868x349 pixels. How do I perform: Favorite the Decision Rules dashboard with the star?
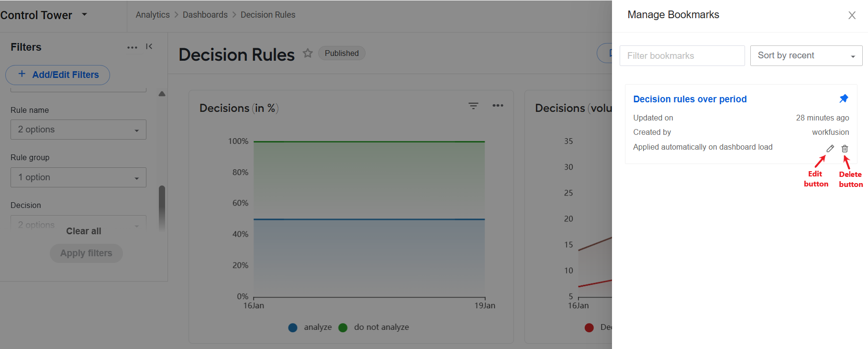(308, 53)
